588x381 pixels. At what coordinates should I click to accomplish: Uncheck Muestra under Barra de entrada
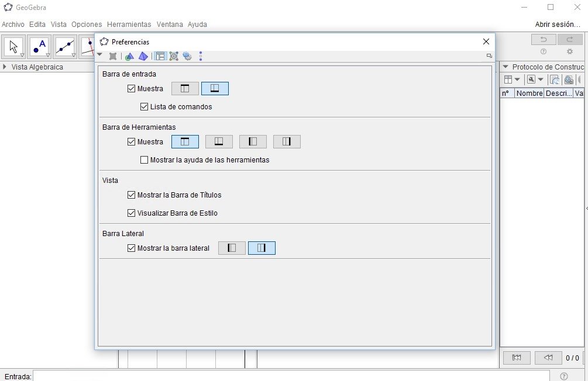pyautogui.click(x=131, y=89)
